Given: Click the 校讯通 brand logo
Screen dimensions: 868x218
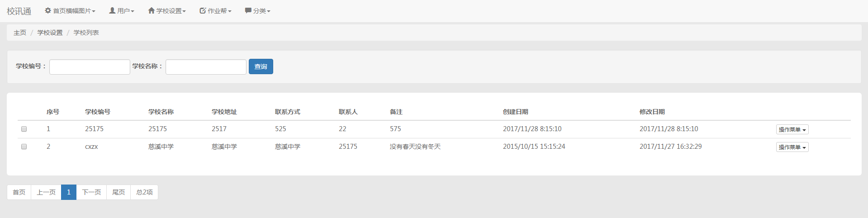Looking at the screenshot, I should click(19, 11).
